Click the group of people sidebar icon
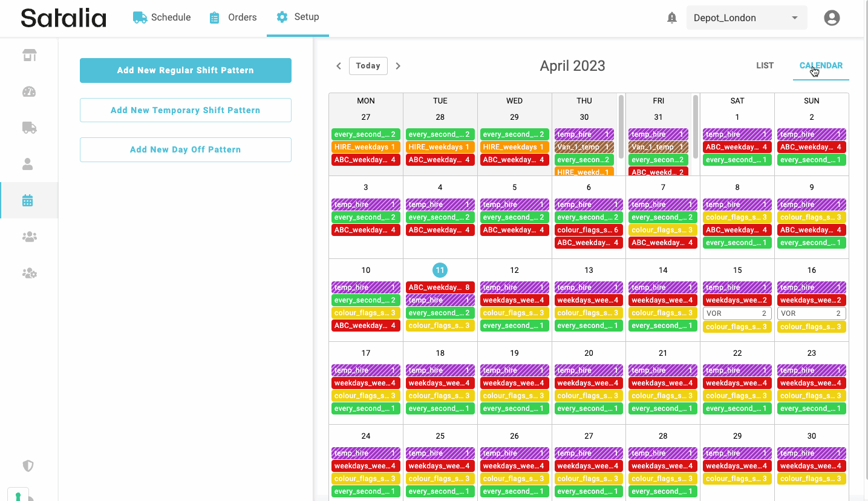 coord(29,237)
